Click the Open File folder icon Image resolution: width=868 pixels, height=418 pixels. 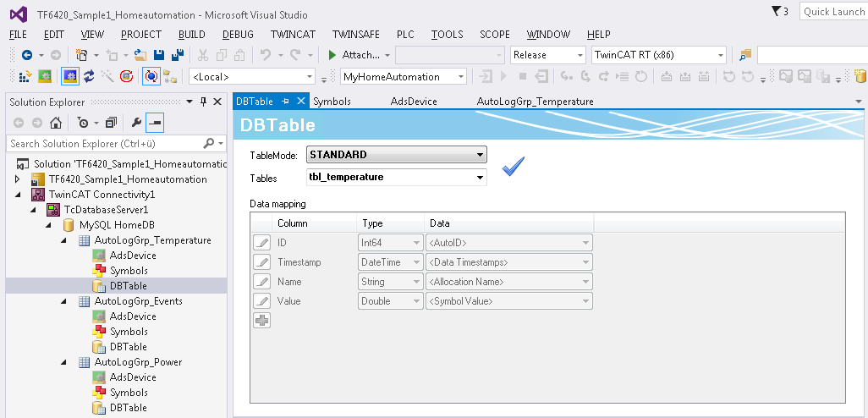click(140, 55)
